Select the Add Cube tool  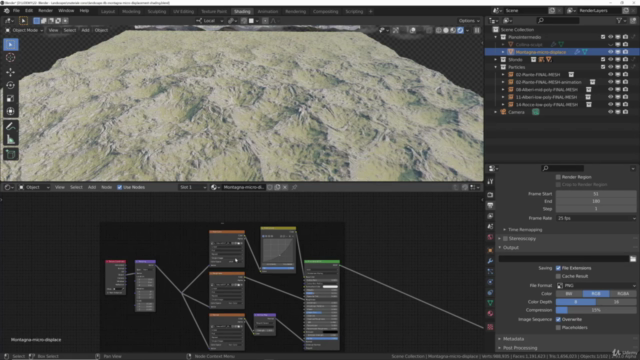tap(11, 154)
